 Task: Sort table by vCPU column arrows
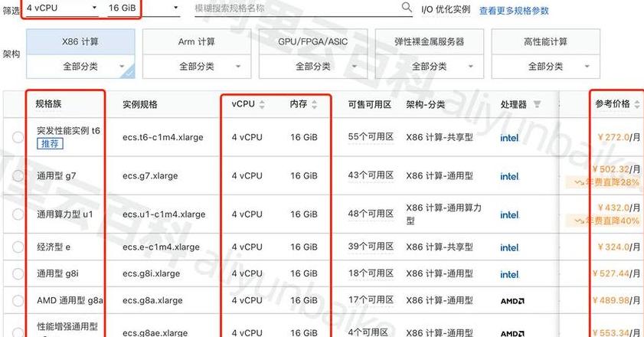click(x=262, y=104)
